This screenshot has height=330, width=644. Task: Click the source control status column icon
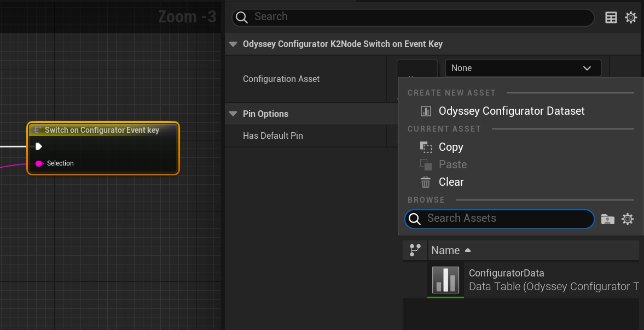tap(415, 250)
